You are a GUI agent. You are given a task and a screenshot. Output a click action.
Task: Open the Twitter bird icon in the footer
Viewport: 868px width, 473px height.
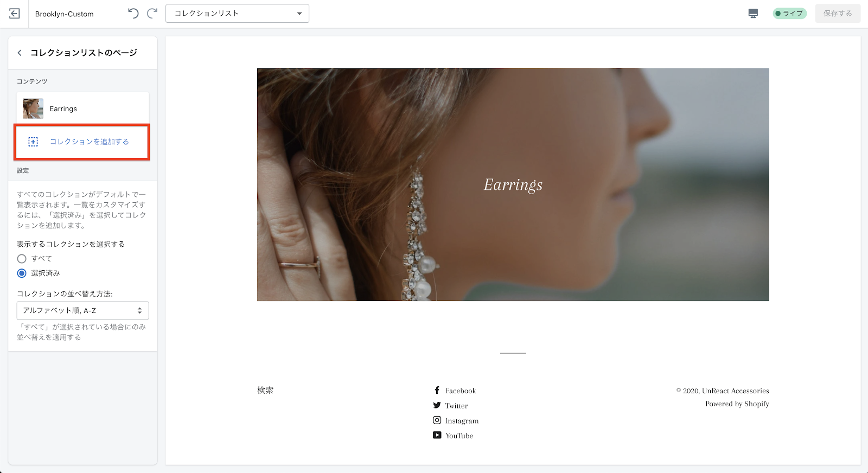pyautogui.click(x=437, y=405)
